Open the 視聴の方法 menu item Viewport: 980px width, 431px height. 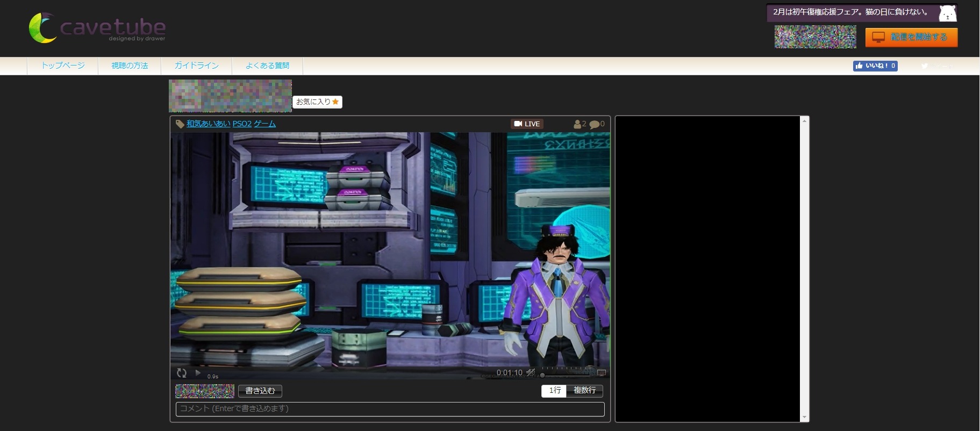[x=130, y=66]
